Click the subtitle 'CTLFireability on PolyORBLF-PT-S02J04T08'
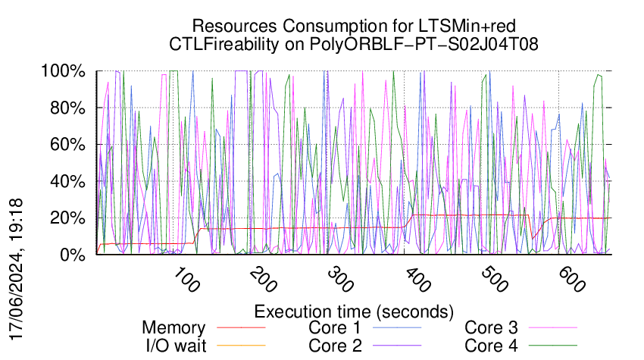644x360 pixels. [354, 44]
